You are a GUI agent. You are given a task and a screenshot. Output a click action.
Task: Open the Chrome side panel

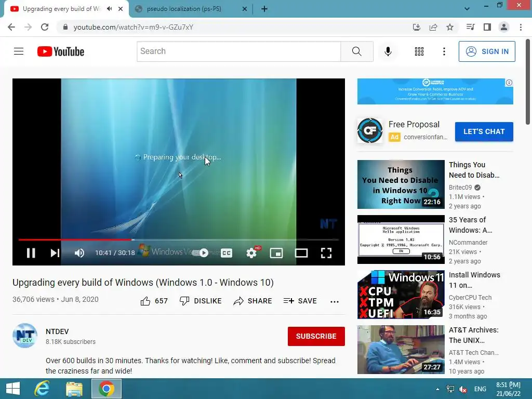[x=487, y=27]
